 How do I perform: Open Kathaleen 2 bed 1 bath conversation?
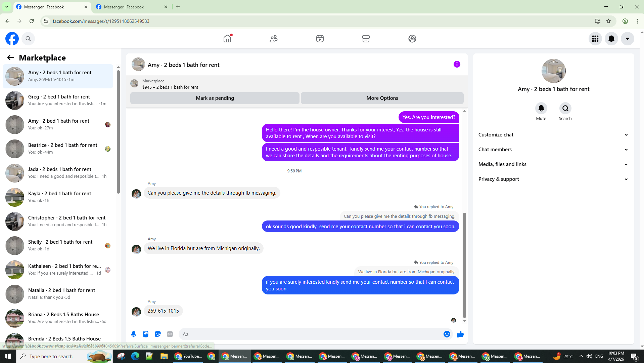[x=58, y=270]
